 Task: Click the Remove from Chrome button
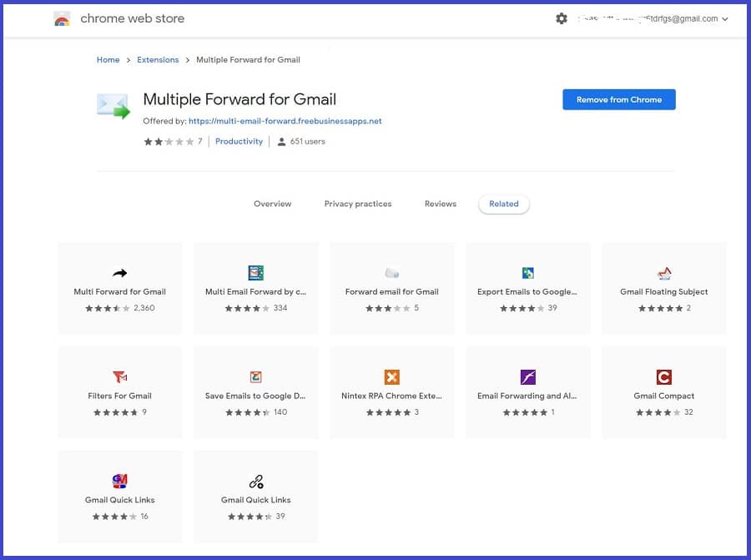[619, 99]
